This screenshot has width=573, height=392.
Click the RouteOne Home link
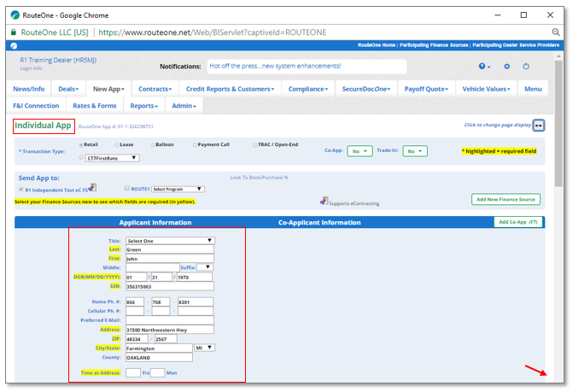pyautogui.click(x=377, y=45)
